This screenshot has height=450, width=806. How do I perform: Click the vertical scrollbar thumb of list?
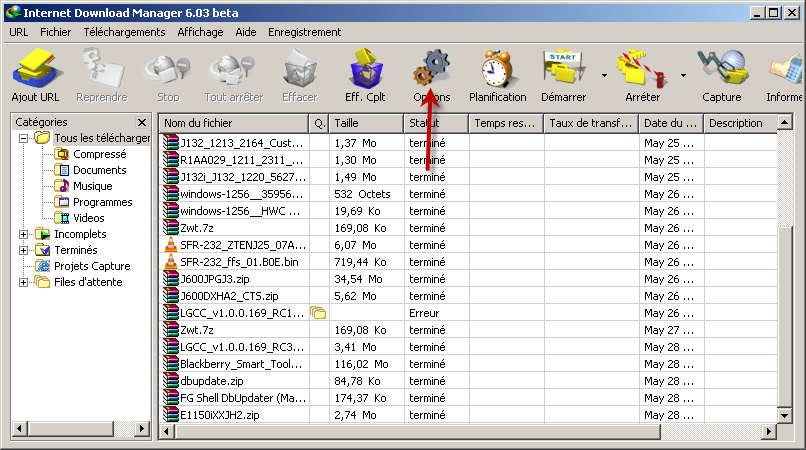(784, 316)
